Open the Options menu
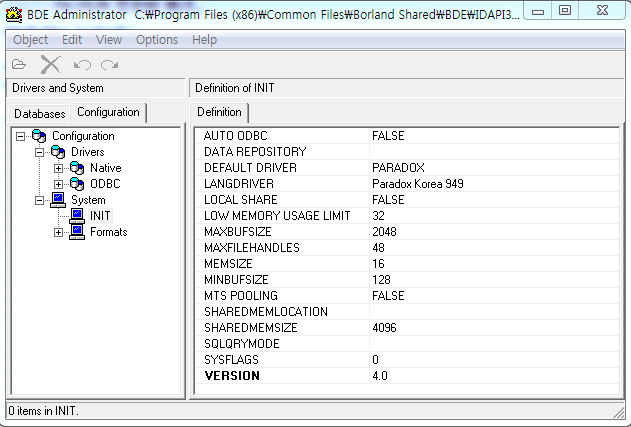631x427 pixels. coord(157,40)
